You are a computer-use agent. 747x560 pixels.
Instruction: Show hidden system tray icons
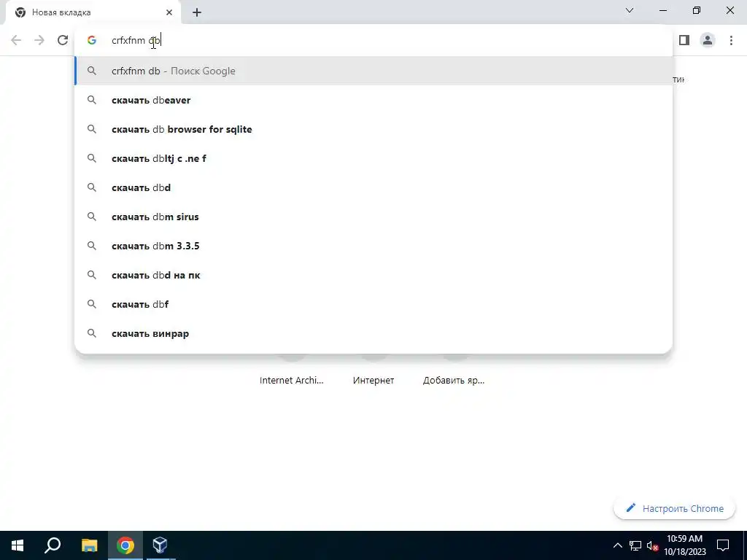(617, 545)
